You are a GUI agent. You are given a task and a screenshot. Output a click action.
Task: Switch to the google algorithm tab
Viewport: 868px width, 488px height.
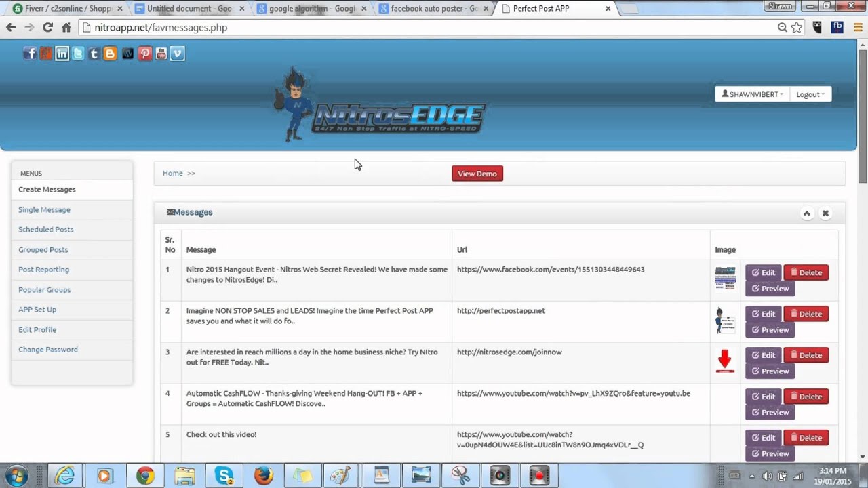point(312,9)
